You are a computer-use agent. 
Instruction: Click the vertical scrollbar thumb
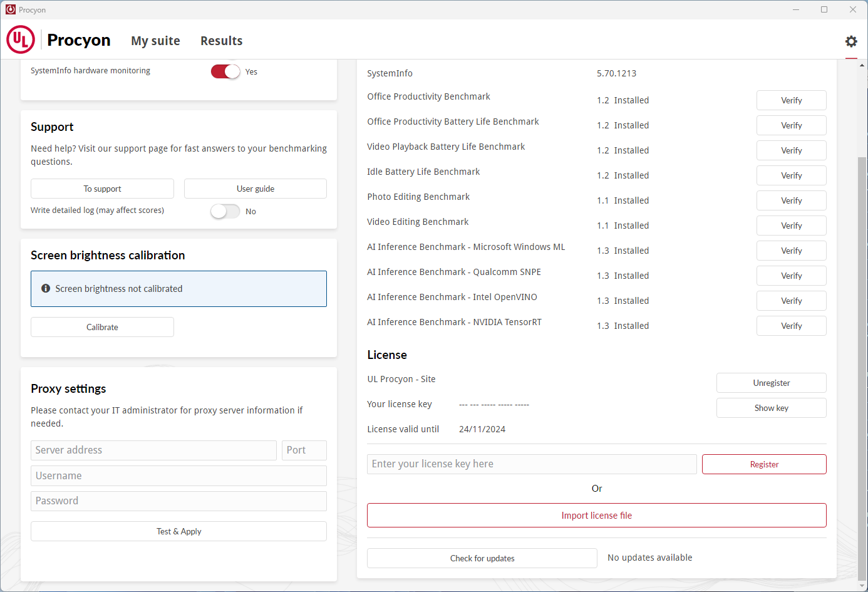click(x=862, y=368)
